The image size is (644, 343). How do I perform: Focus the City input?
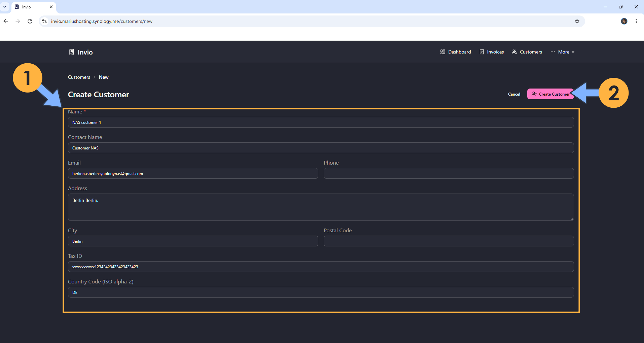click(x=193, y=241)
